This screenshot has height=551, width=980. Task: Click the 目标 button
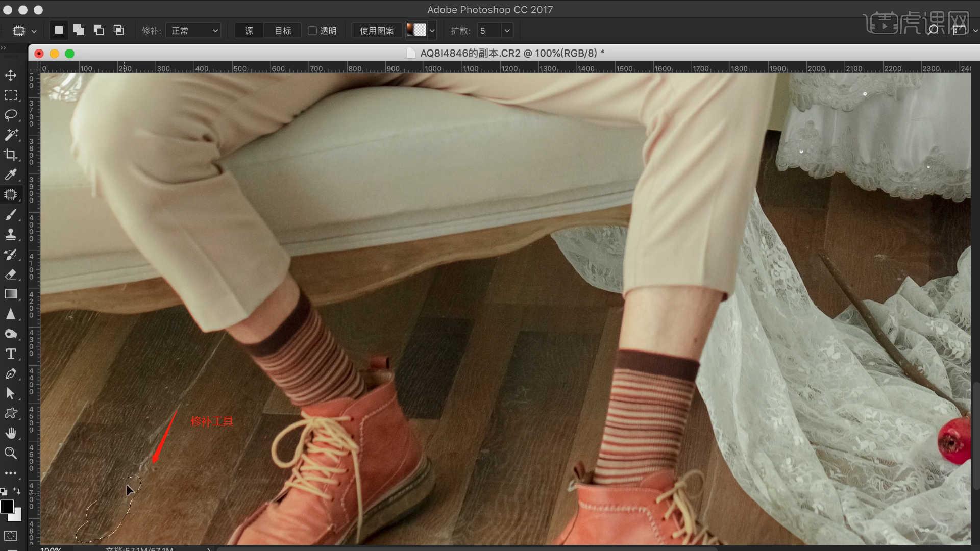[x=283, y=31]
